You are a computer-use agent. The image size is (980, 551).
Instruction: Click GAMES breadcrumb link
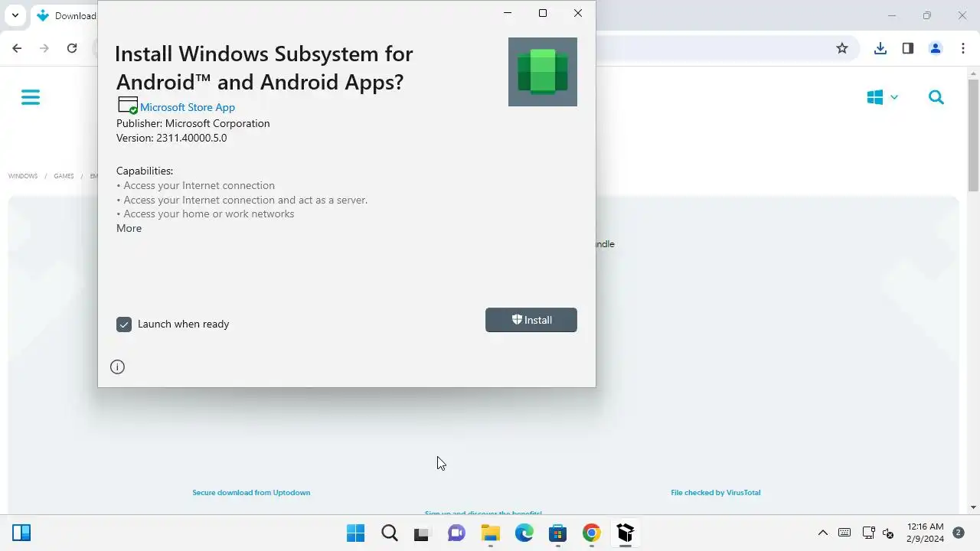pos(64,176)
